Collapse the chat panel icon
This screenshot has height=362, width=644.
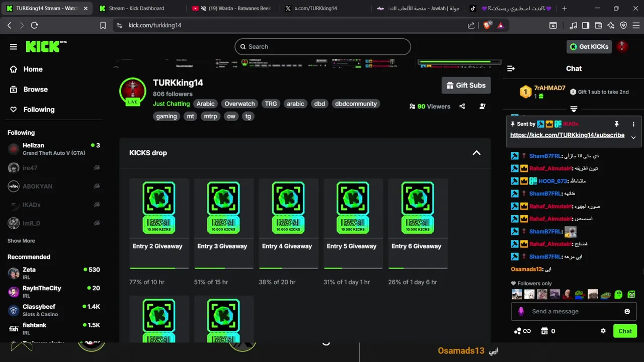511,68
